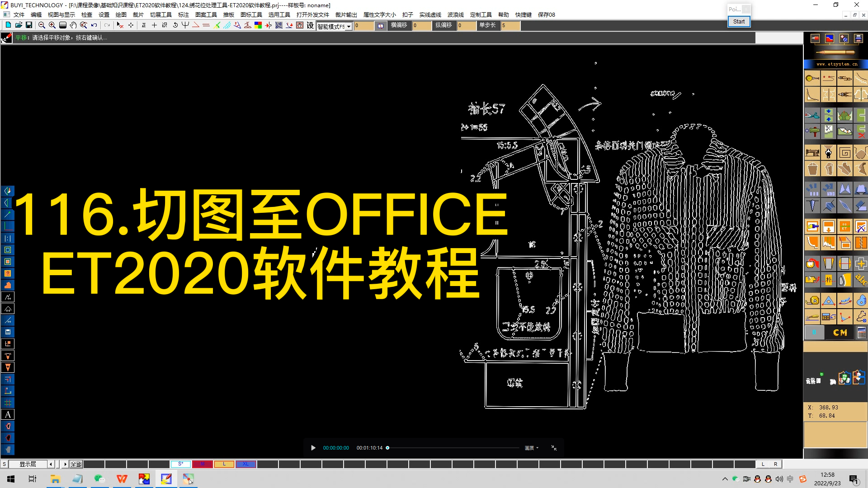This screenshot has height=488, width=868.
Task: Click the 单步长 value input field
Action: click(510, 26)
